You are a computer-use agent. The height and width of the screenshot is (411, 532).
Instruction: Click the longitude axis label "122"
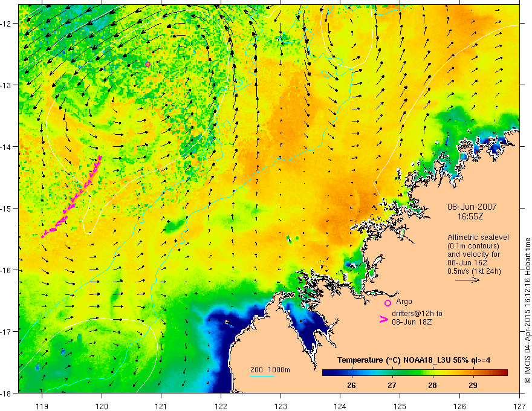coord(221,406)
